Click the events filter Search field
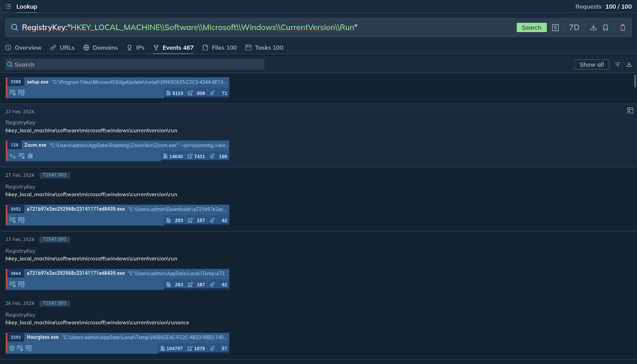The width and height of the screenshot is (637, 364). pos(135,64)
